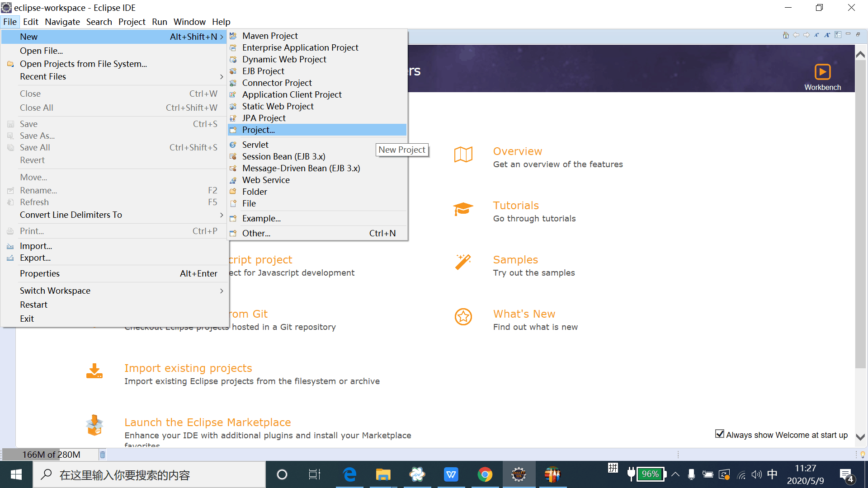Open WPS Writer from the taskbar
This screenshot has height=488, width=868.
pos(451,474)
